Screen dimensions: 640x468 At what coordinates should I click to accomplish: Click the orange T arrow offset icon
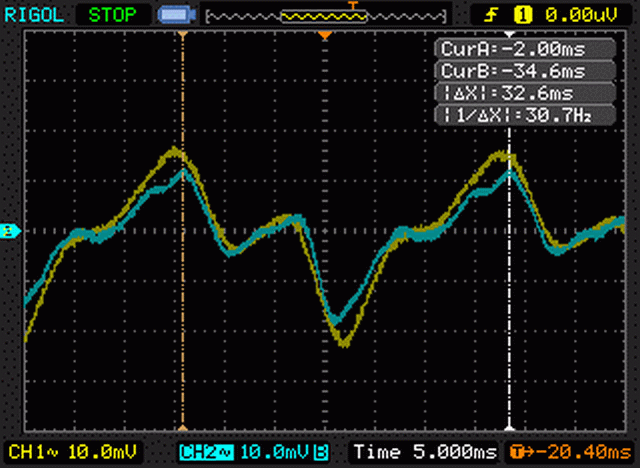[522, 452]
